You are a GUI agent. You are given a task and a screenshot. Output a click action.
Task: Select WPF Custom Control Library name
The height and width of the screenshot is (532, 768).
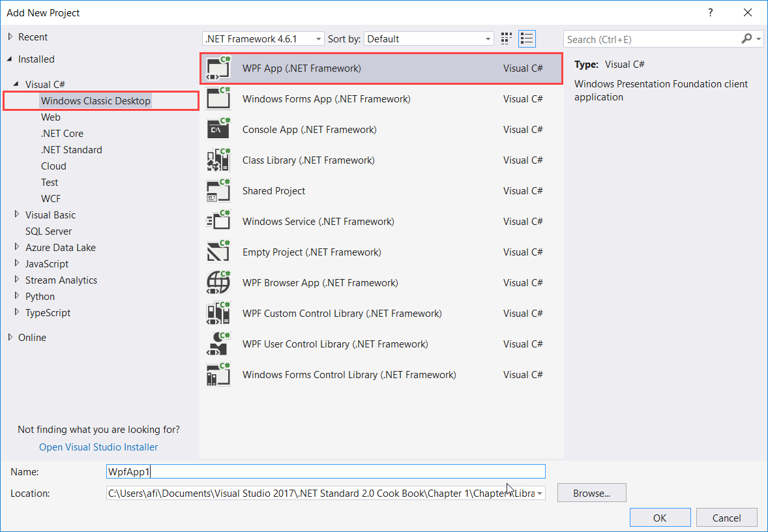click(342, 313)
